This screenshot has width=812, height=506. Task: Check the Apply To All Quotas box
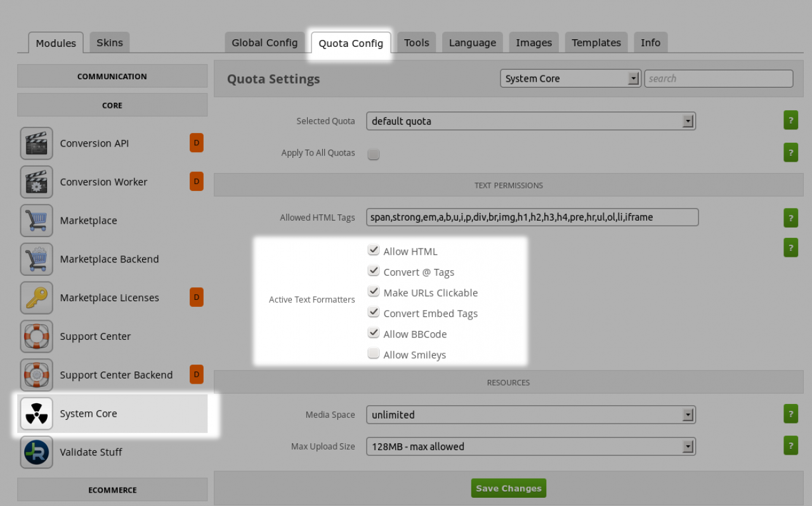coord(374,153)
